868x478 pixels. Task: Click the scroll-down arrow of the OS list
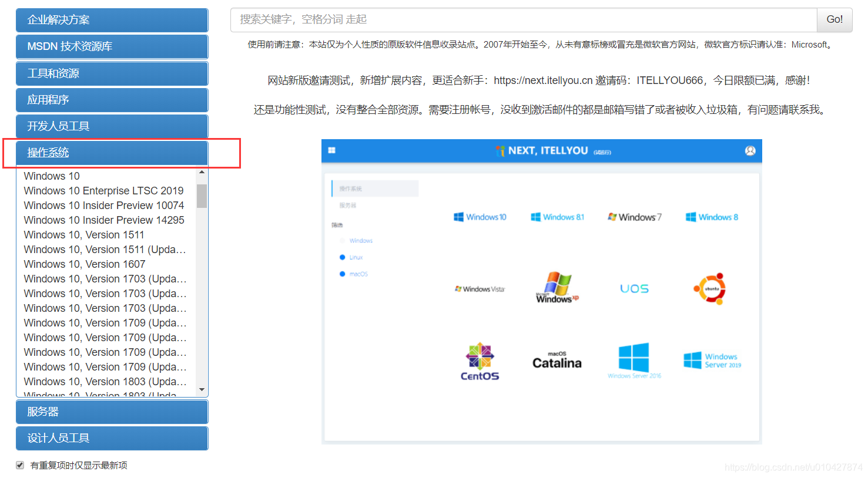click(x=202, y=390)
